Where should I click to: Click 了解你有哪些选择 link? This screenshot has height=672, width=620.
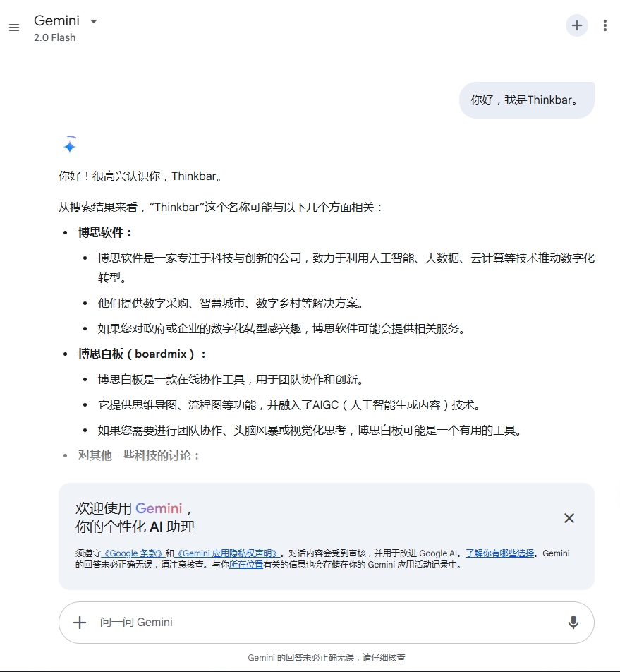pyautogui.click(x=499, y=553)
